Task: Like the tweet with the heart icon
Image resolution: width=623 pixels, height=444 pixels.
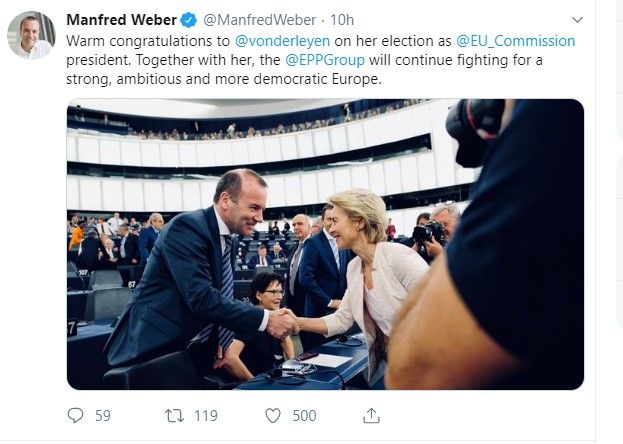Action: coord(273,416)
